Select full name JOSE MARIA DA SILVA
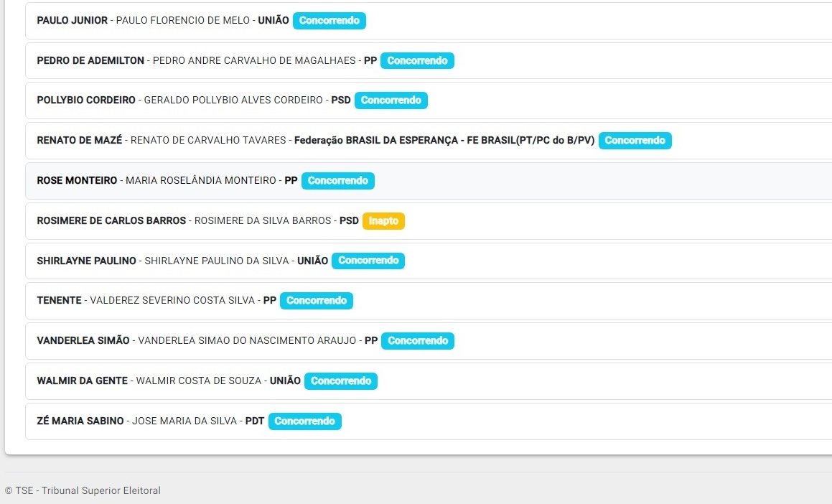The width and height of the screenshot is (832, 504). (184, 421)
